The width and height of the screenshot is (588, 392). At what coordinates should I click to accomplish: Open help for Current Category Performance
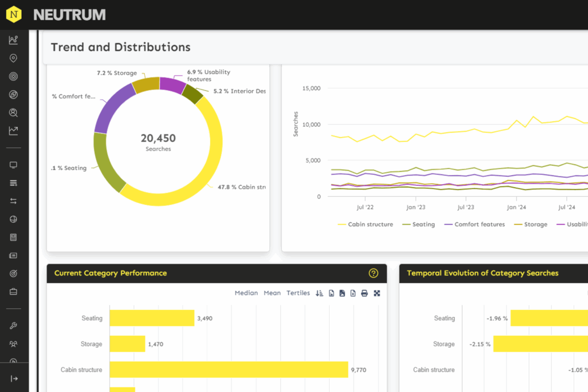click(x=373, y=273)
